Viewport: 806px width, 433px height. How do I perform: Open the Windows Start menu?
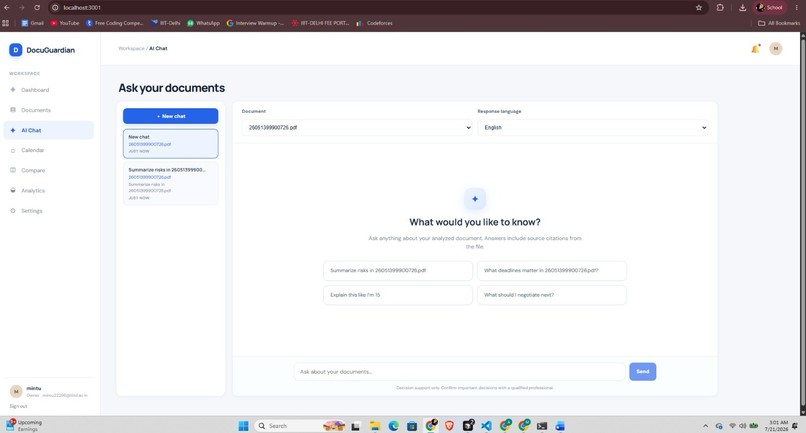pos(244,426)
